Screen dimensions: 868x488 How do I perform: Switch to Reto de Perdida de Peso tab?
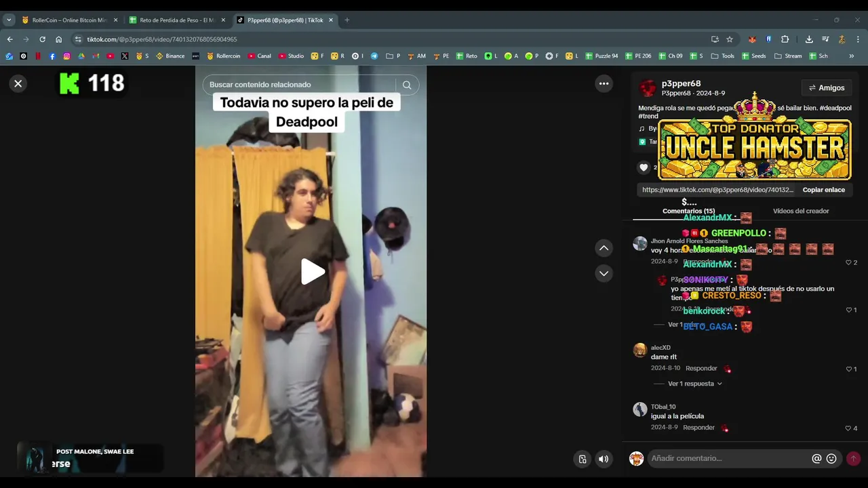[x=176, y=20]
